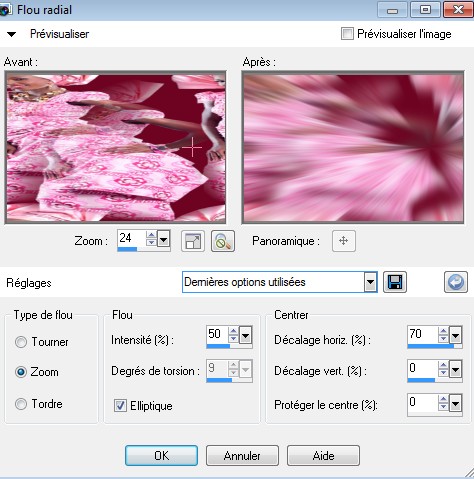Click the Annuler button
This screenshot has width=474, height=479.
pyautogui.click(x=242, y=455)
